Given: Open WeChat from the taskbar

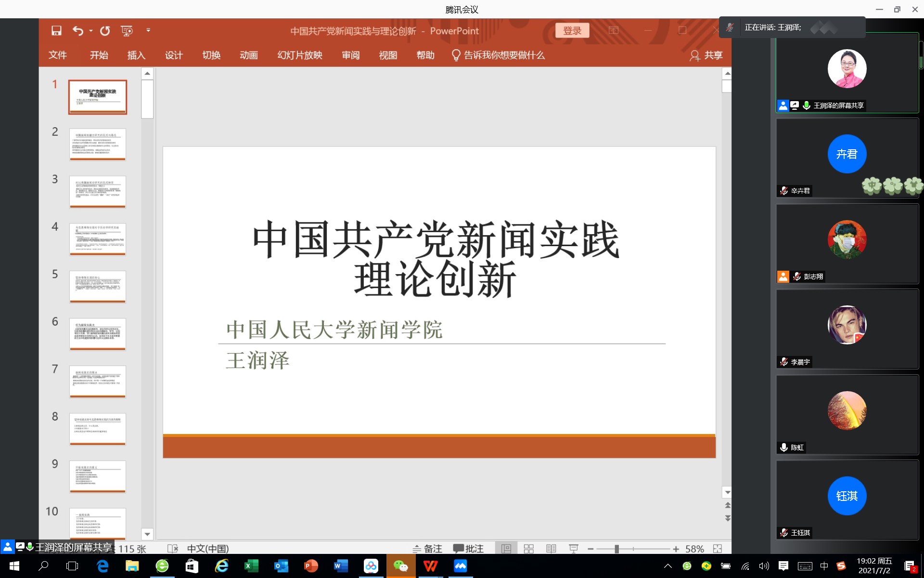Looking at the screenshot, I should (400, 566).
